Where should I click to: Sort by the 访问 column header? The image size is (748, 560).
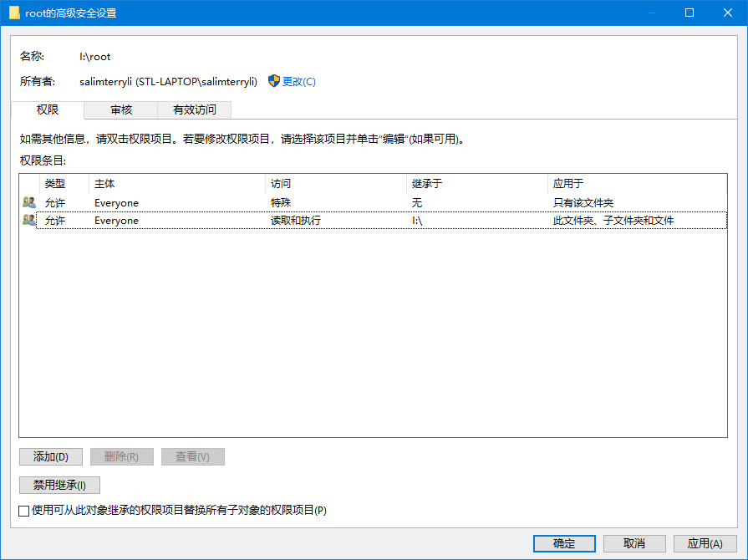tap(336, 184)
